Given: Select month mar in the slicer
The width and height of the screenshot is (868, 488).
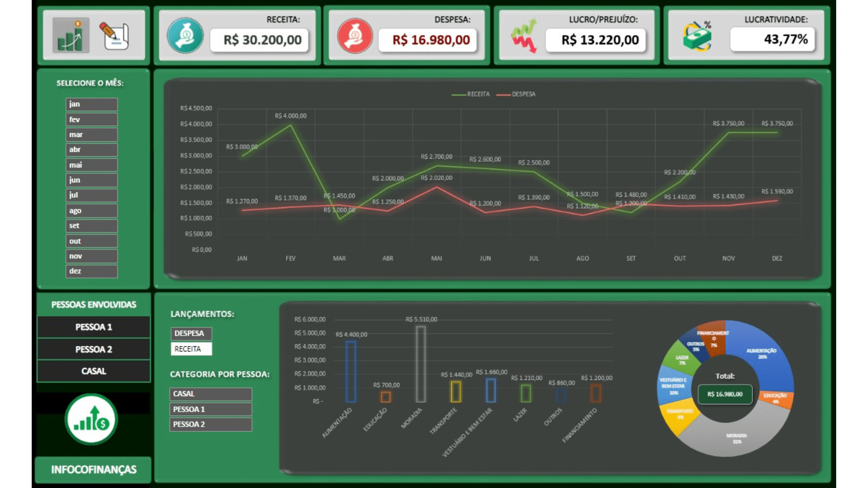Looking at the screenshot, I should click(92, 135).
